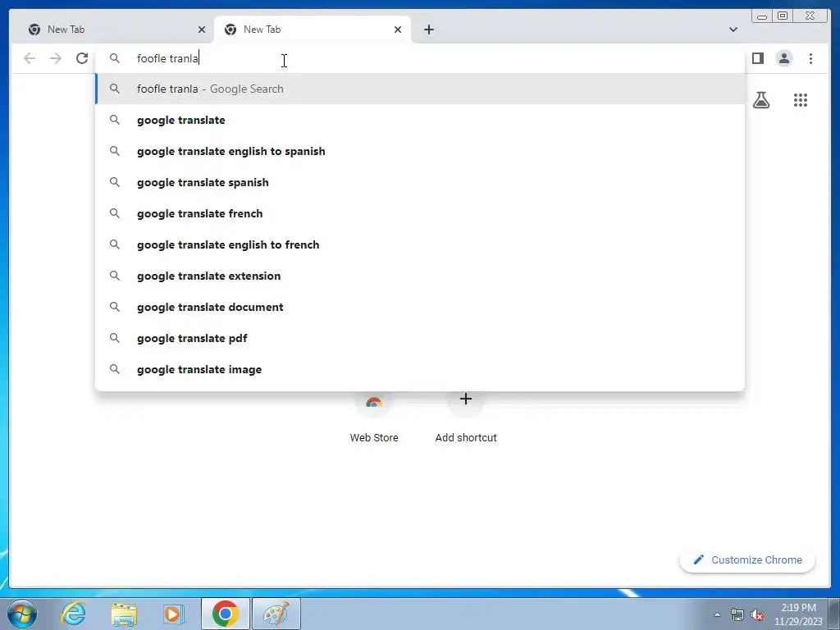This screenshot has width=840, height=630.
Task: Select 'google translate spanish' suggestion
Action: point(420,182)
